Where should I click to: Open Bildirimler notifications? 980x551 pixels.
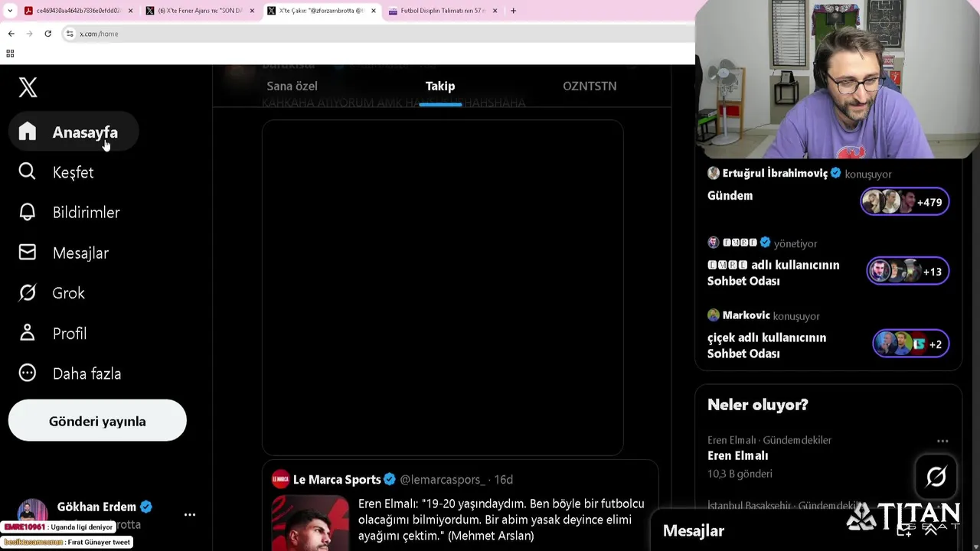click(x=70, y=213)
